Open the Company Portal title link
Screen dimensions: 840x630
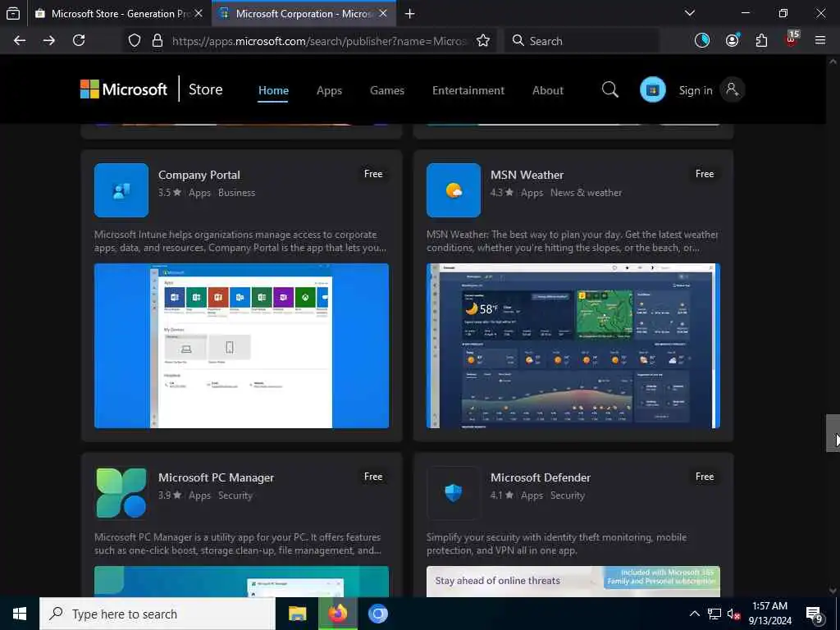coord(199,176)
